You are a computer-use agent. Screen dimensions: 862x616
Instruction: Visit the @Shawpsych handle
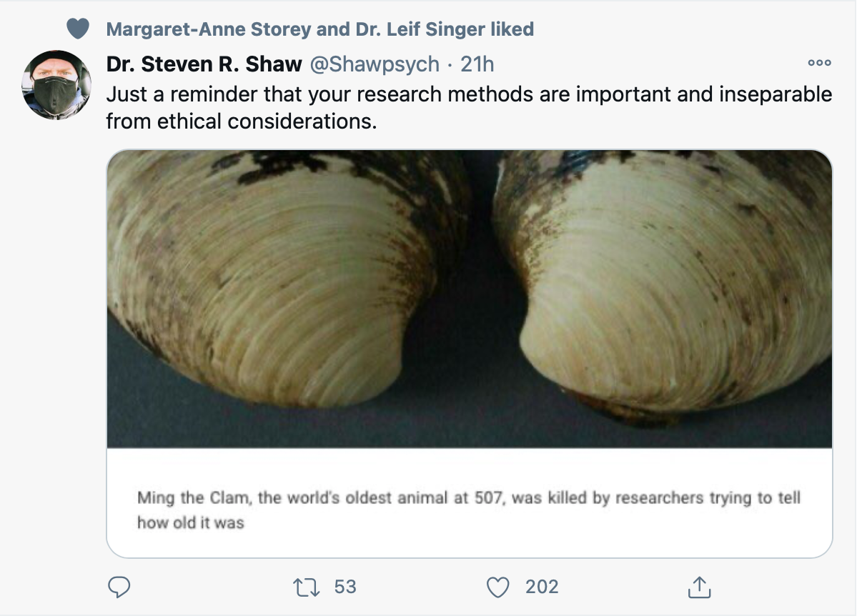(x=374, y=64)
